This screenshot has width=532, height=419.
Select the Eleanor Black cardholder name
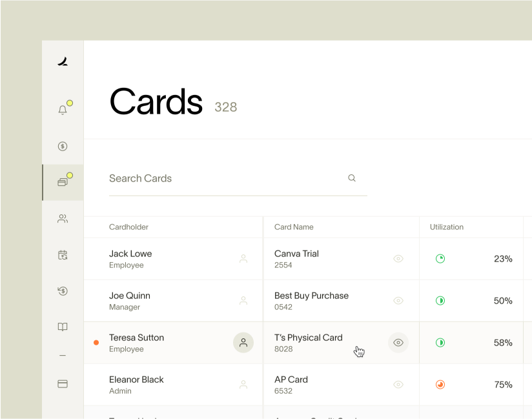tap(136, 380)
